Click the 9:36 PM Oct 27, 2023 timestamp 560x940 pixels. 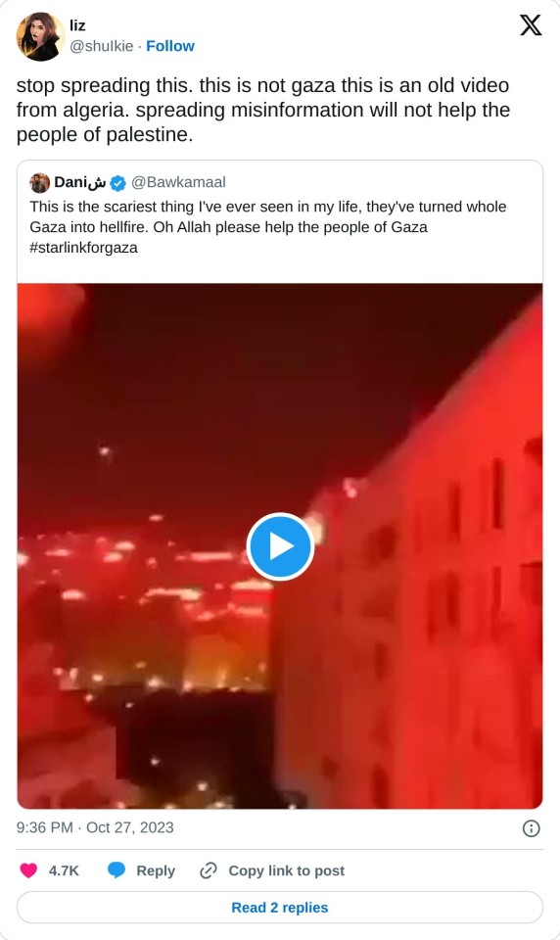pyautogui.click(x=95, y=827)
